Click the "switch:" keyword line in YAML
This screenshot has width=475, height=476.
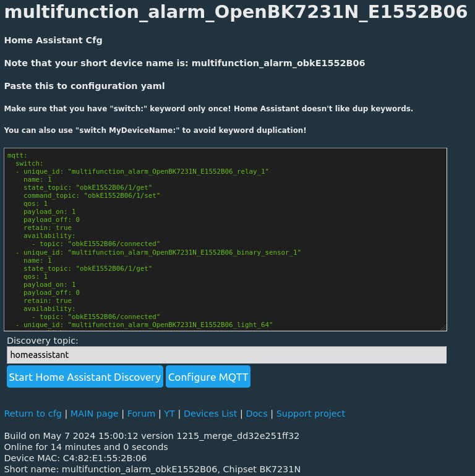[30, 163]
